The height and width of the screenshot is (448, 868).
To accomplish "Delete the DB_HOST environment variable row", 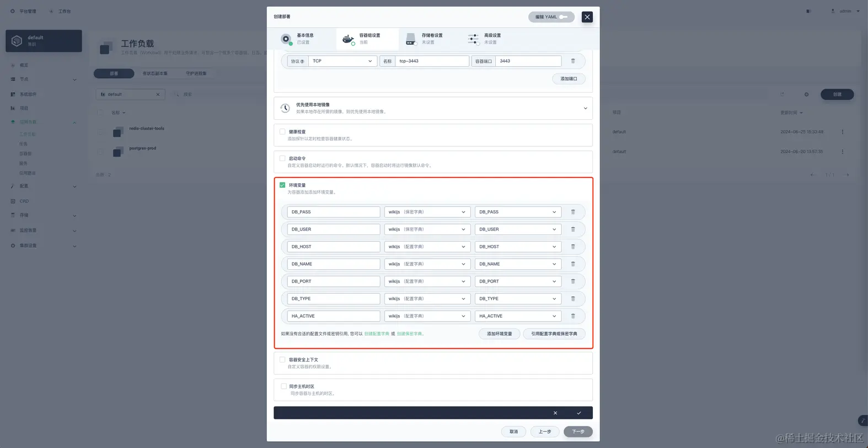I will pos(573,247).
